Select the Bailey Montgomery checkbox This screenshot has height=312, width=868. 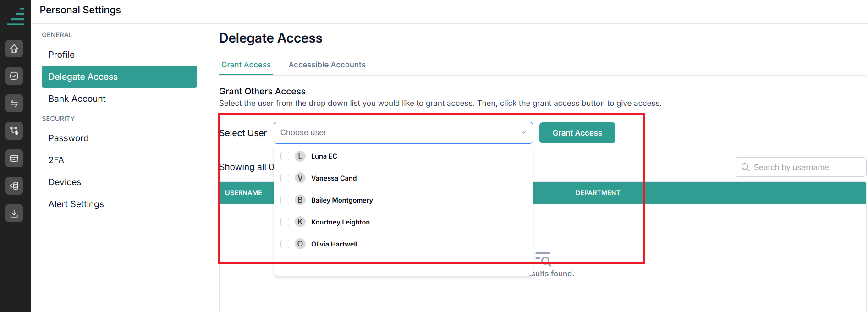(285, 200)
